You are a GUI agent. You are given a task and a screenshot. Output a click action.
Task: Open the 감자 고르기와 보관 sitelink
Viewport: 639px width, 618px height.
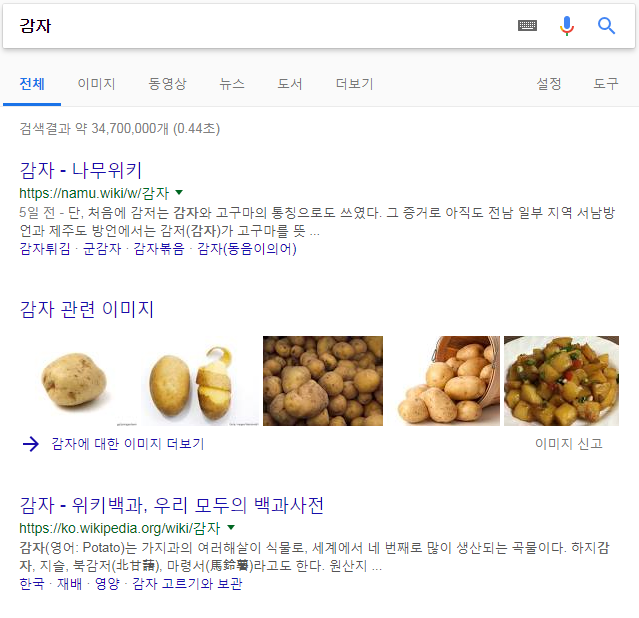point(187,584)
